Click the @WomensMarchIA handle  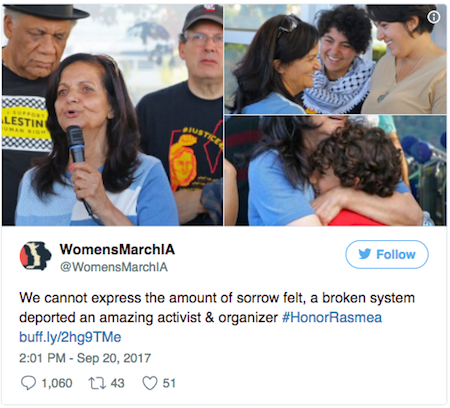(114, 267)
